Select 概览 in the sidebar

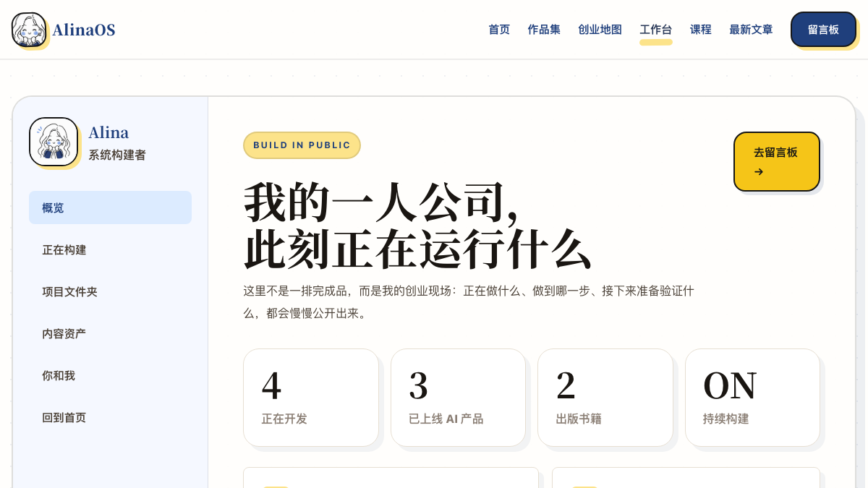pos(110,207)
